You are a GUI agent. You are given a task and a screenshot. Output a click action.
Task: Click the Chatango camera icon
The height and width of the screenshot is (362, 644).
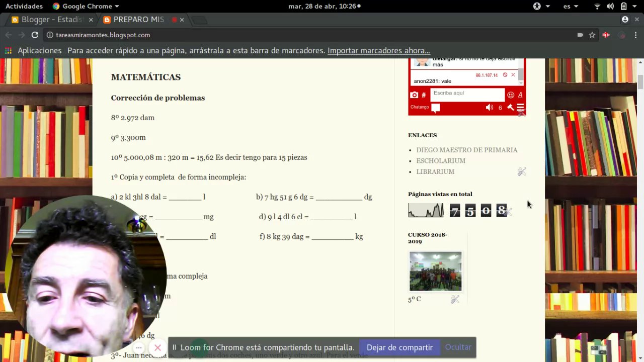tap(414, 95)
